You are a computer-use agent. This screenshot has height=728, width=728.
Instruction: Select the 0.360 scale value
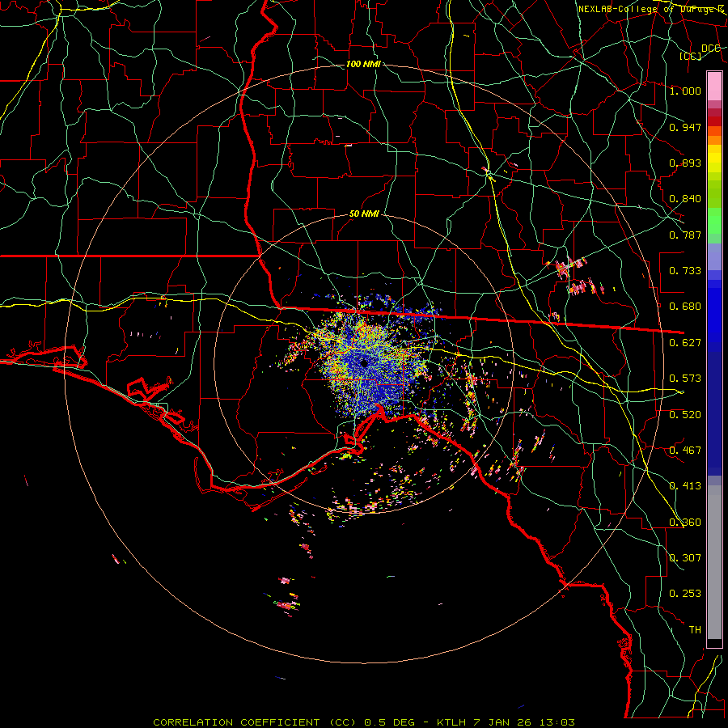click(x=685, y=523)
